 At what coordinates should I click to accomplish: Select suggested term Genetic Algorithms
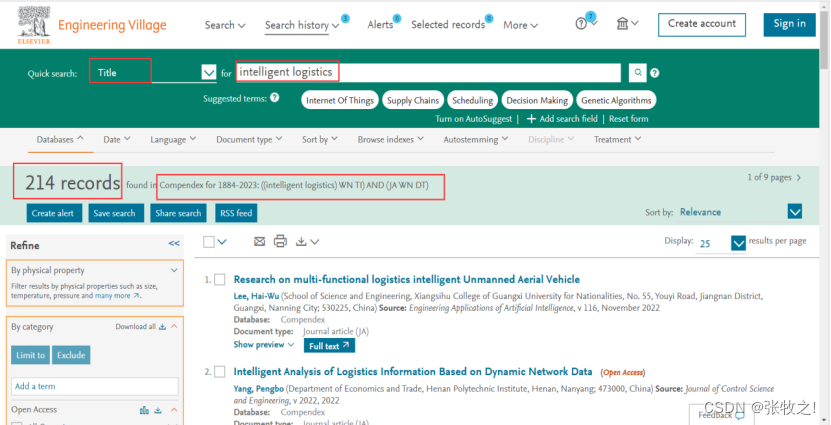coord(616,100)
